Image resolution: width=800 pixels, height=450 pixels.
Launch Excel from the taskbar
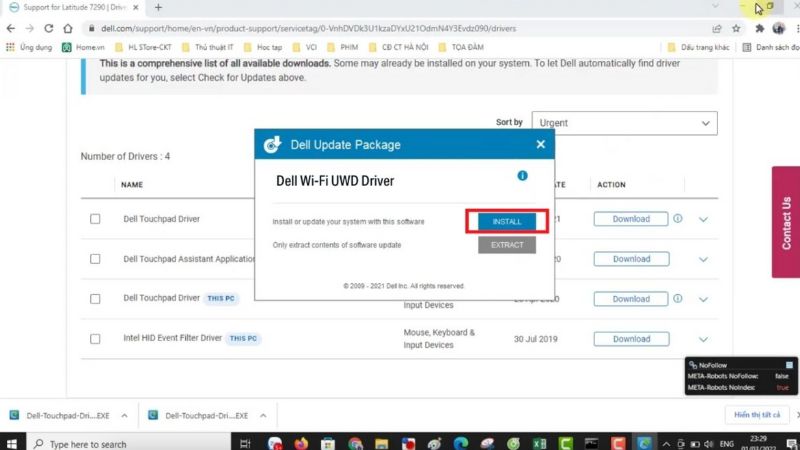point(539,442)
